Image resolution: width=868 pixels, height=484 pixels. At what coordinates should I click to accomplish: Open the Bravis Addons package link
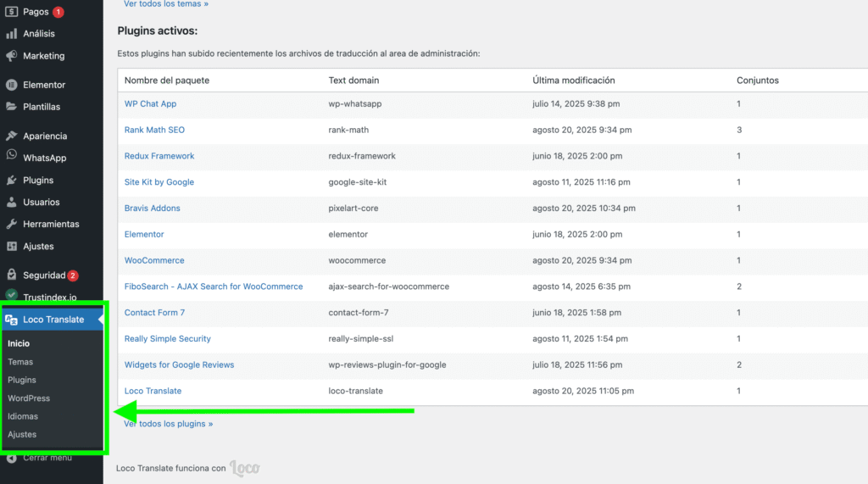153,209
